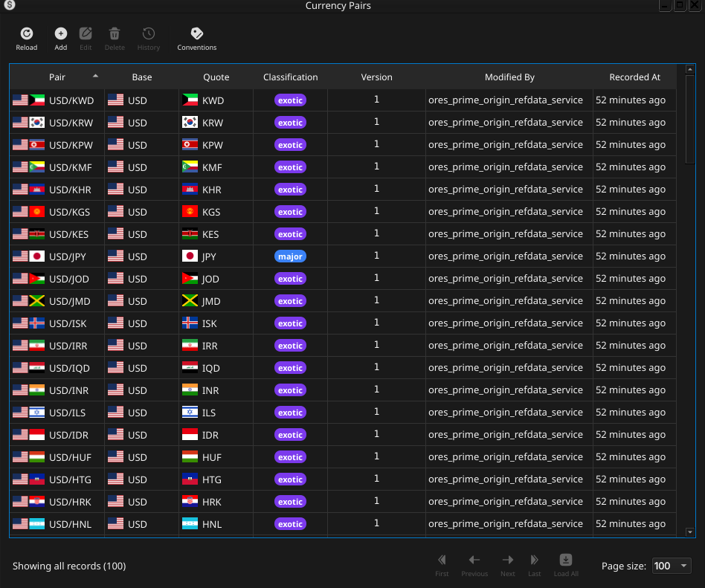
Task: Click the Showing all records (100) status text
Action: [69, 566]
